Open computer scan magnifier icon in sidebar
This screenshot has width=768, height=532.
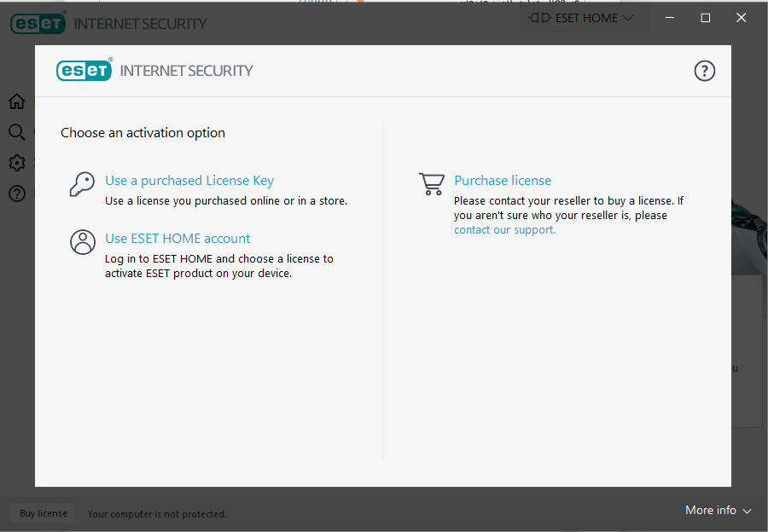17,132
